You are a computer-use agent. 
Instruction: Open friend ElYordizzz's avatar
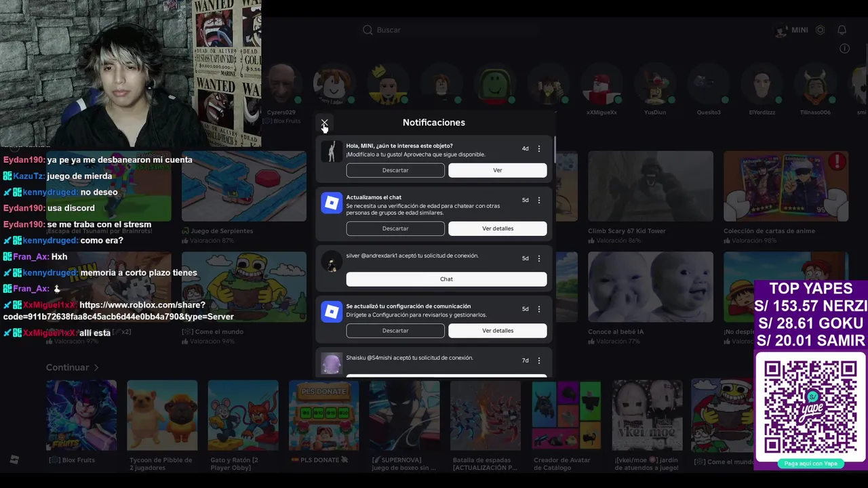(762, 85)
